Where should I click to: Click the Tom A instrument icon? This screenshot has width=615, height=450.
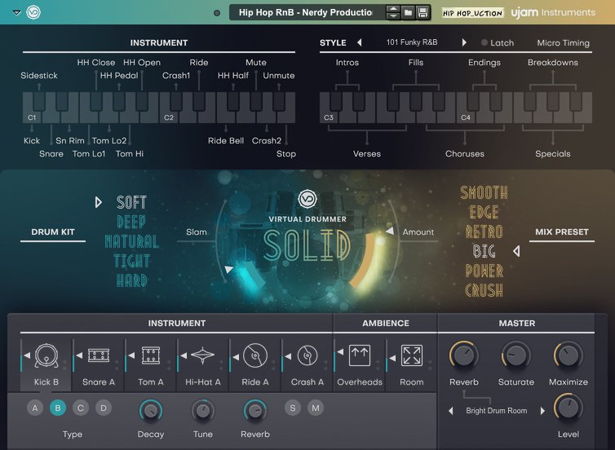point(151,356)
